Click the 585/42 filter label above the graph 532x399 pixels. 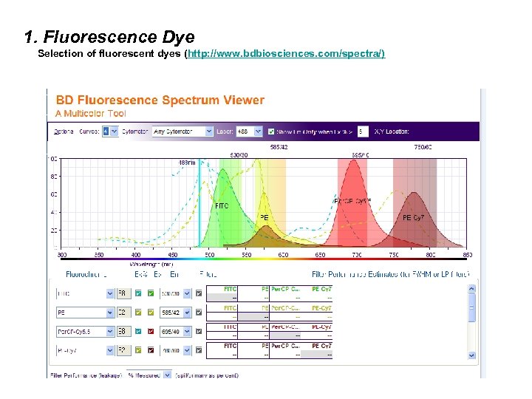point(279,147)
